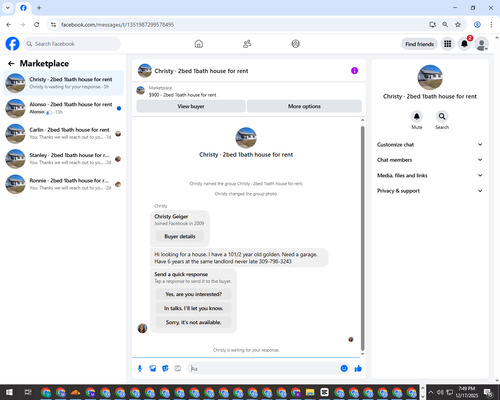This screenshot has width=500, height=400.
Task: Select the Facebook browser tab
Action: (x=23, y=8)
